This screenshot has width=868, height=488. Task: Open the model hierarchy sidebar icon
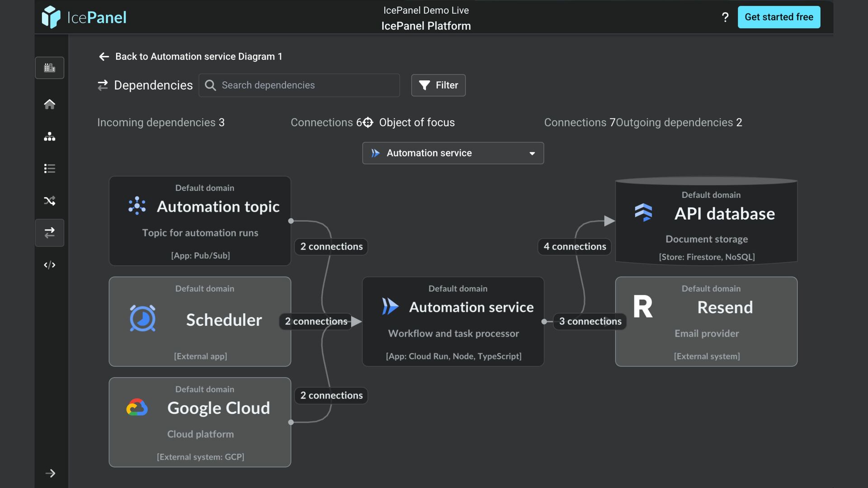[x=50, y=136]
